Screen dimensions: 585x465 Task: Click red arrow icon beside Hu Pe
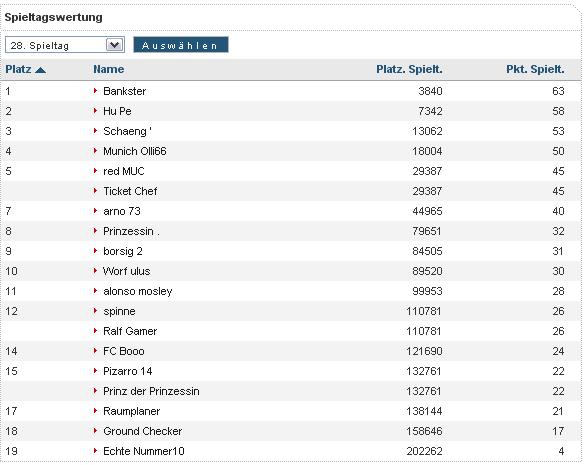click(96, 111)
